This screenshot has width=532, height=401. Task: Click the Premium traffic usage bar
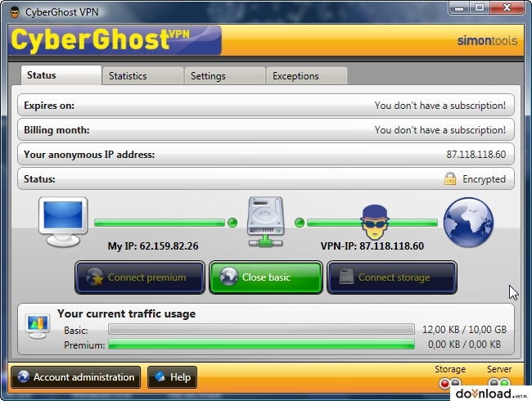click(x=261, y=344)
